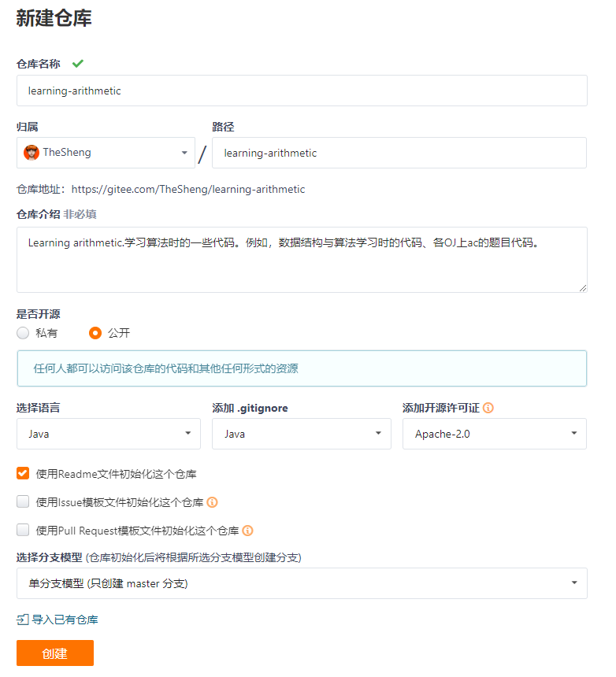
Task: Click the TheSheng avatar icon
Action: (31, 153)
